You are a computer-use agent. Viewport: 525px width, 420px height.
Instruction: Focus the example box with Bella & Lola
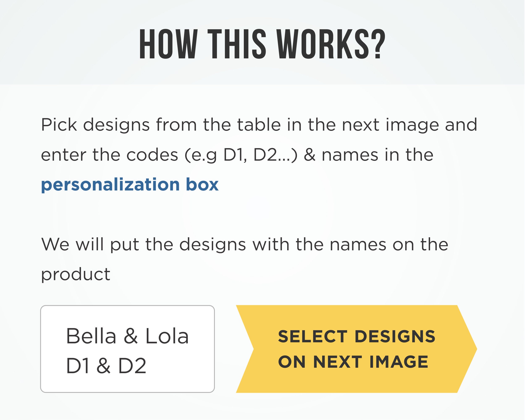point(127,349)
